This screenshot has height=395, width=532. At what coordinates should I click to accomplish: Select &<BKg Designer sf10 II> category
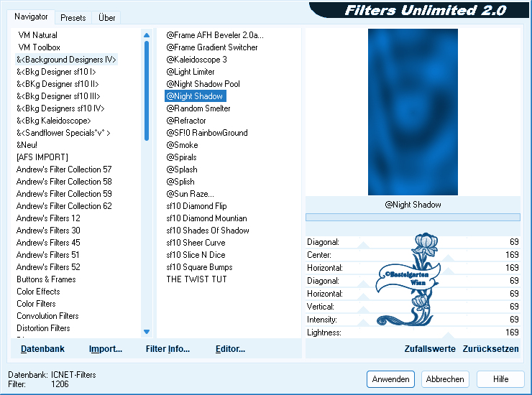(x=58, y=84)
